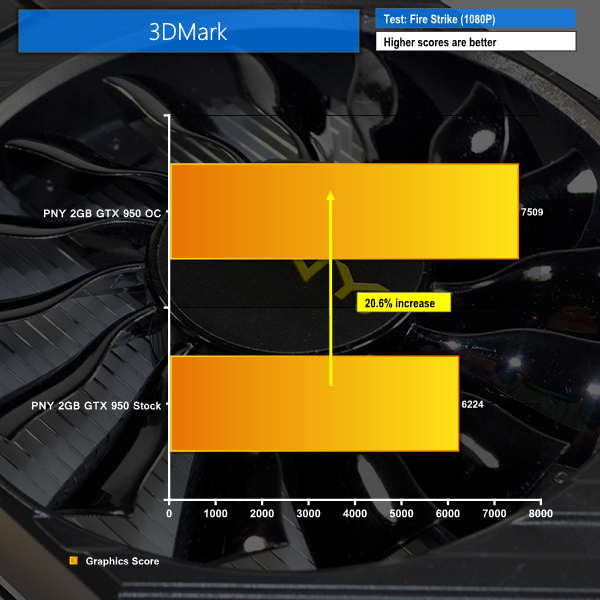Click the 6224 score value

click(473, 404)
